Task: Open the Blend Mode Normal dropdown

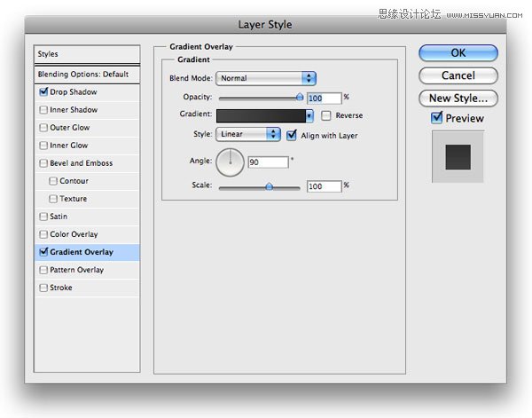Action: (x=266, y=78)
